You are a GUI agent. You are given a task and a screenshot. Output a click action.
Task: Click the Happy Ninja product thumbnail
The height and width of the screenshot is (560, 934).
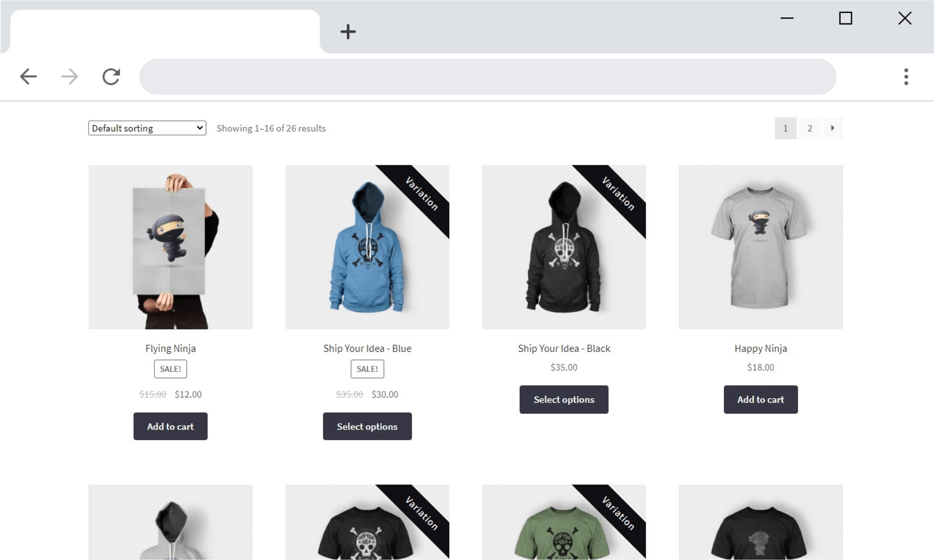pos(760,247)
